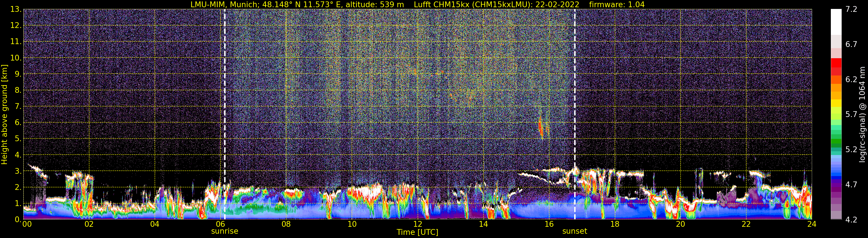Click the height axis tick '13.'
Image resolution: width=868 pixels, height=238 pixels.
[16, 9]
